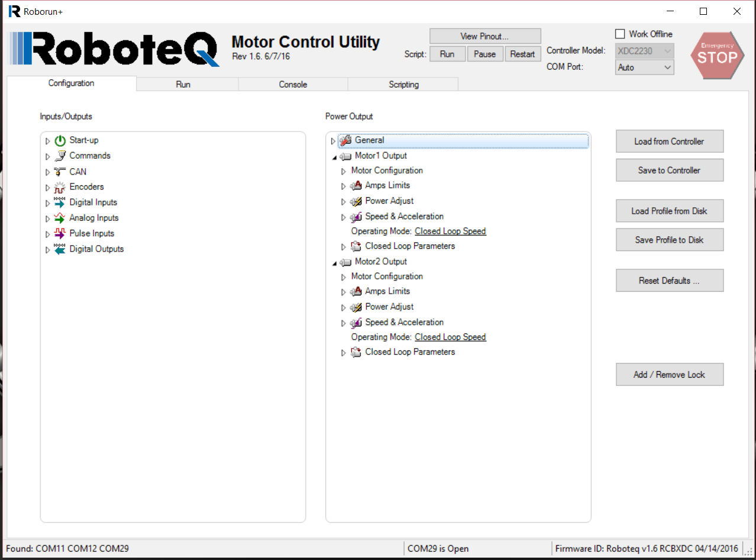Expand the Analog Inputs node

pyautogui.click(x=48, y=218)
